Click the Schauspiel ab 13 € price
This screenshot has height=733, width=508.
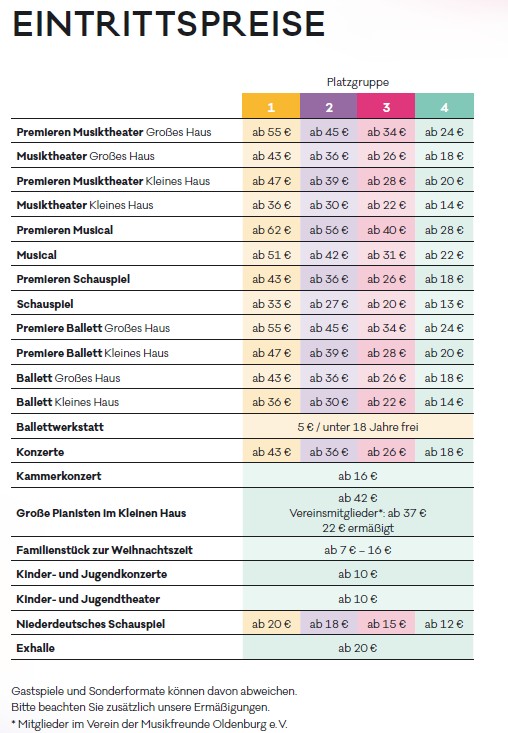(444, 304)
